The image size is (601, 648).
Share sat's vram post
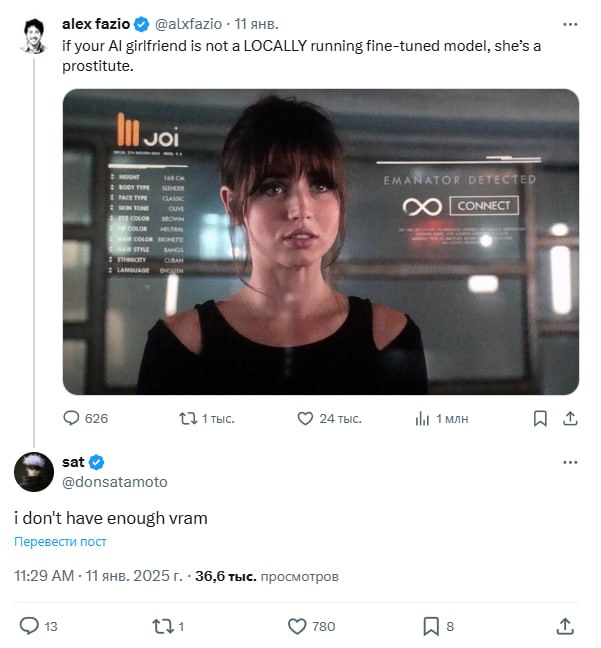565,626
